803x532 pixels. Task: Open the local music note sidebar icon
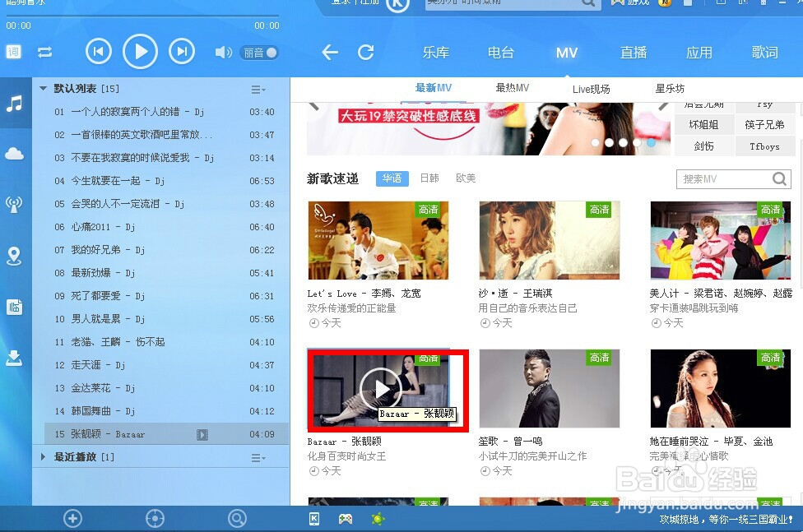14,104
